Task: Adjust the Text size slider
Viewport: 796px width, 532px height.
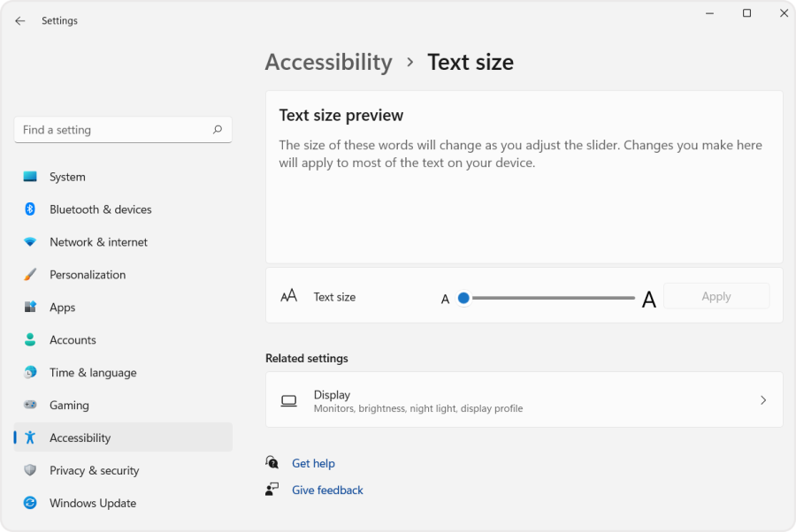Action: [x=463, y=299]
